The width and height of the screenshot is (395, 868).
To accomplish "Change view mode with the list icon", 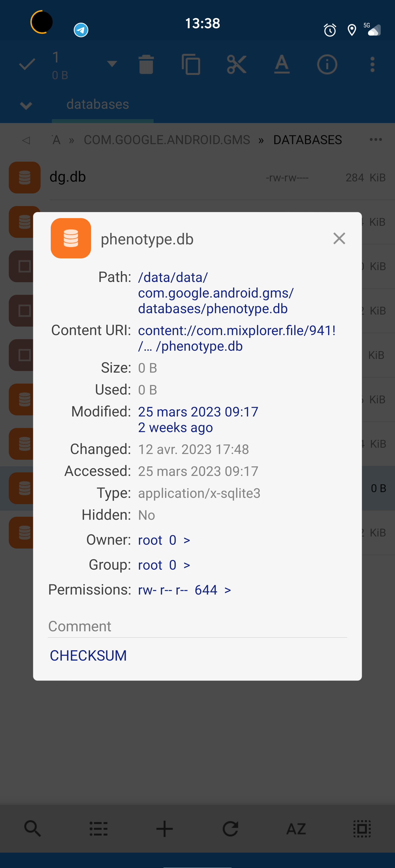I will (x=98, y=829).
